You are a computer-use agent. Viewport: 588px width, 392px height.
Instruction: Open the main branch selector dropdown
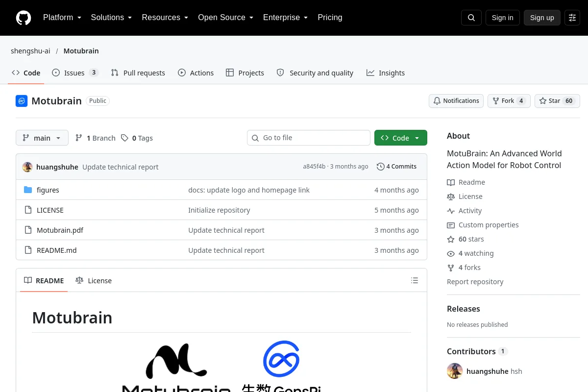(x=42, y=138)
